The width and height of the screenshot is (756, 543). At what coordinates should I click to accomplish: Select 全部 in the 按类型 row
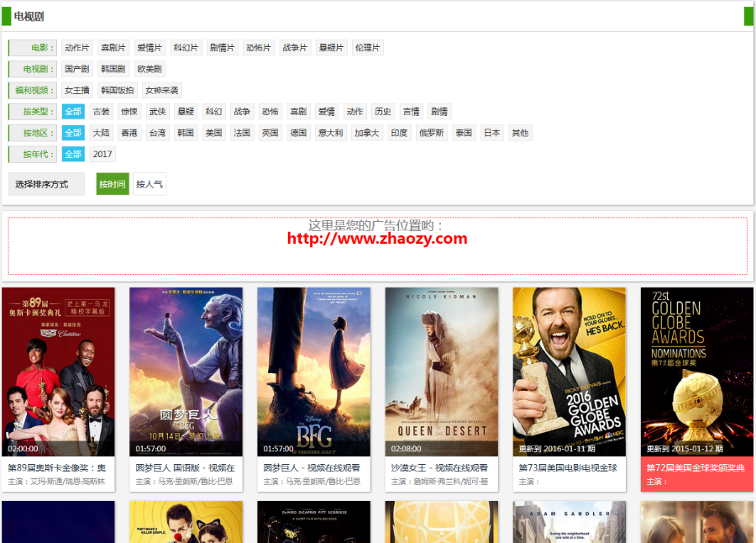73,112
